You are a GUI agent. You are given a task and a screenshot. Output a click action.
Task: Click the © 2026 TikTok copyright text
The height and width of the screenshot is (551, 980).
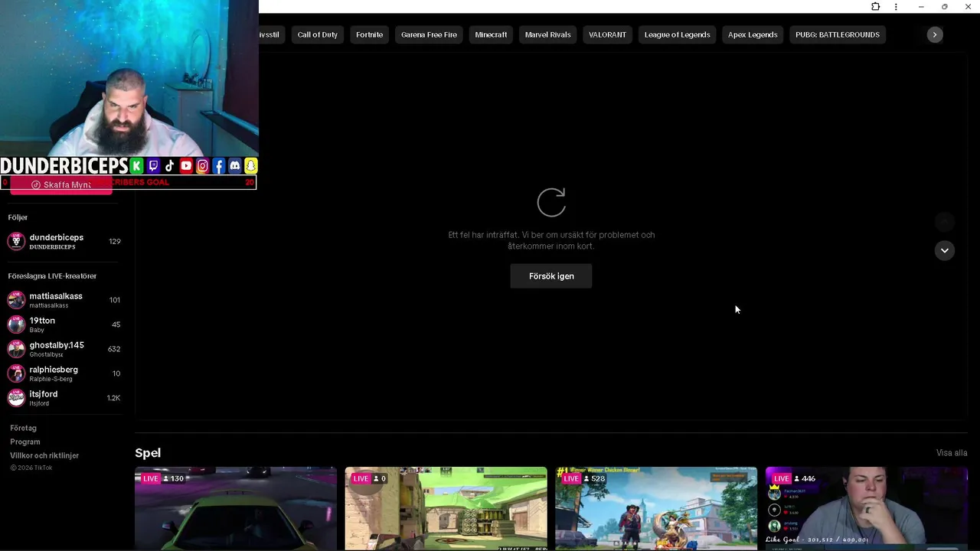click(31, 468)
